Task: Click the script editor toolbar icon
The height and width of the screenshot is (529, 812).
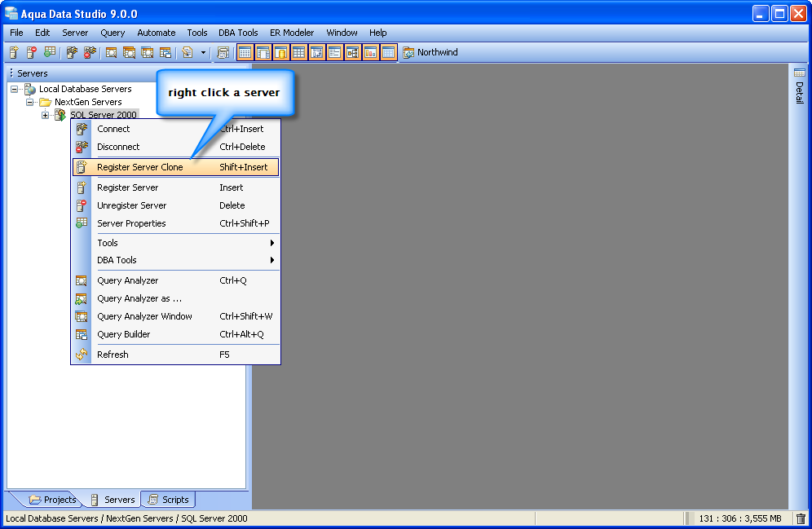Action: [188, 52]
